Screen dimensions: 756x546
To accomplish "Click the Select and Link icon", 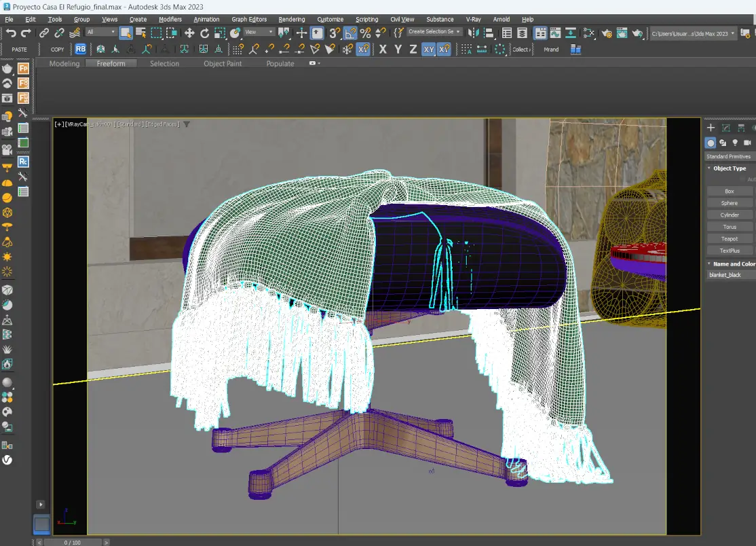I will (44, 33).
